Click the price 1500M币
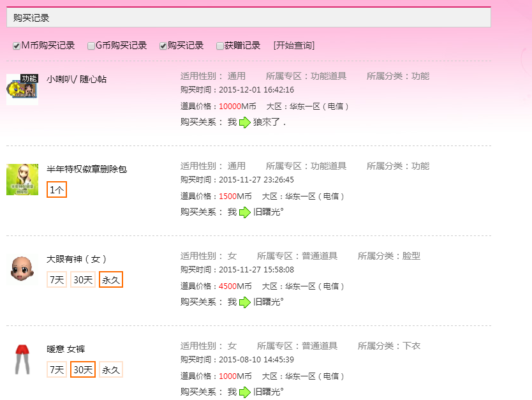Screen dimensions: 532x400 tap(235, 196)
